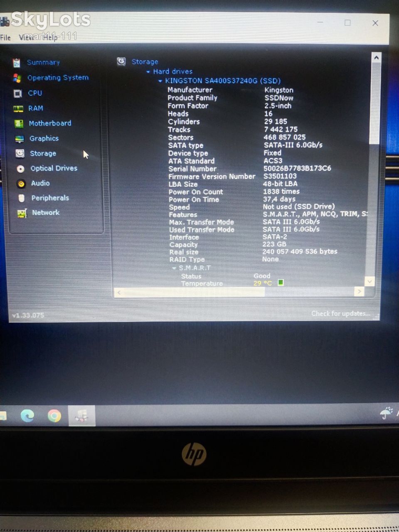The height and width of the screenshot is (532, 399).
Task: Open the Help menu
Action: (50, 37)
